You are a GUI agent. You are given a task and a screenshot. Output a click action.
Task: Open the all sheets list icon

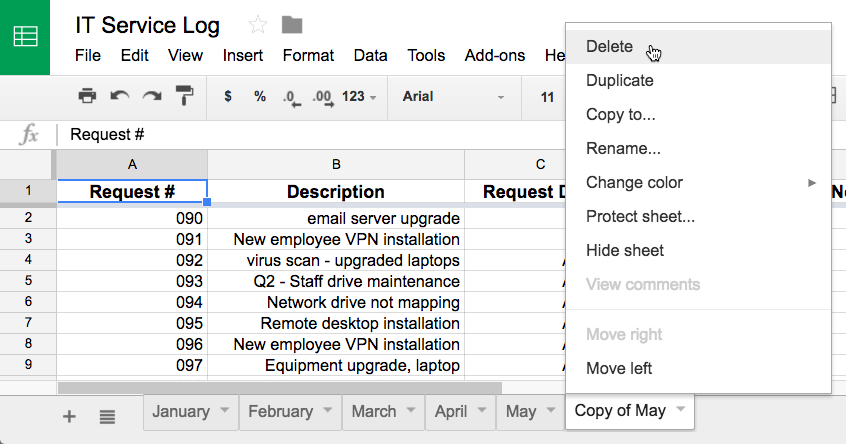[x=107, y=416]
